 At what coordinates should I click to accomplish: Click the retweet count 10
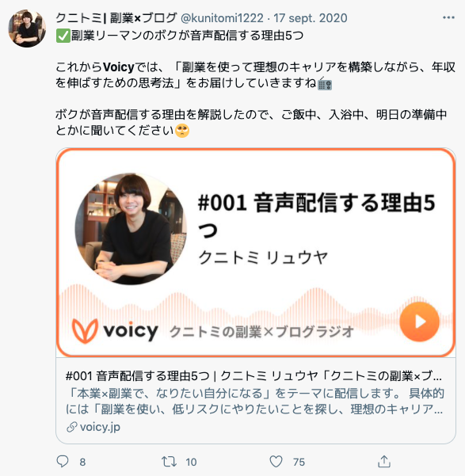[191, 462]
